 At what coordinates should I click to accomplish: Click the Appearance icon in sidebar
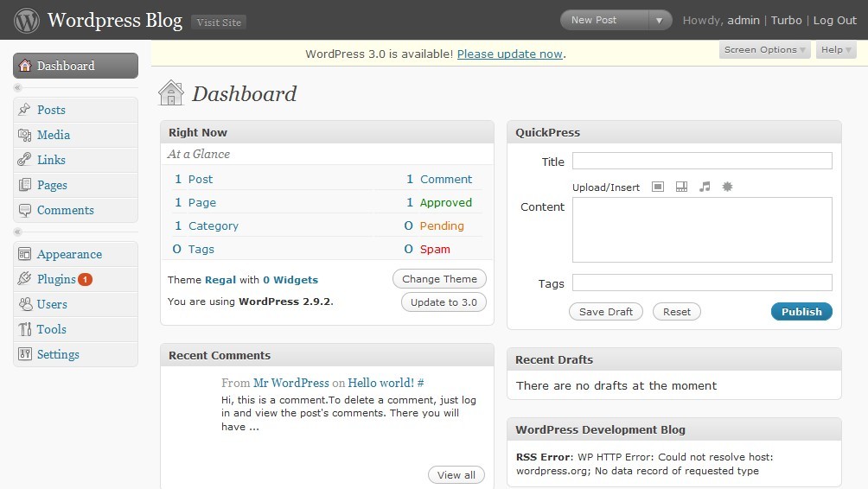click(24, 254)
